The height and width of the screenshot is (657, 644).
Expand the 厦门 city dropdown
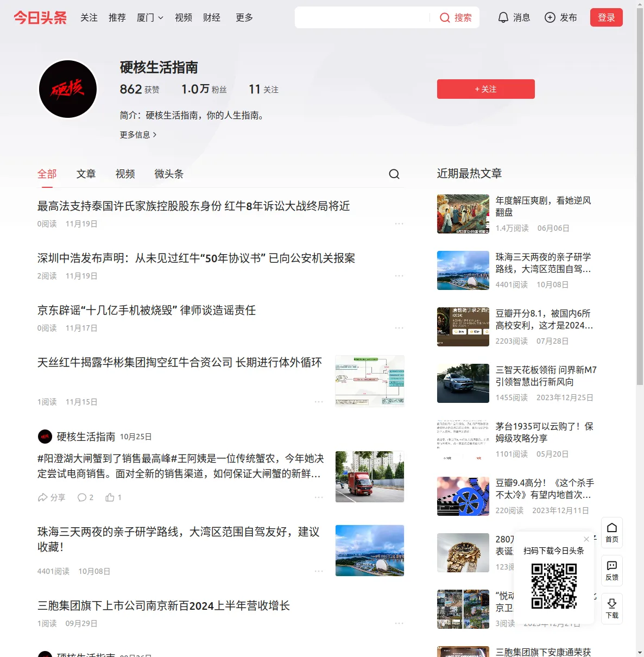tap(150, 17)
